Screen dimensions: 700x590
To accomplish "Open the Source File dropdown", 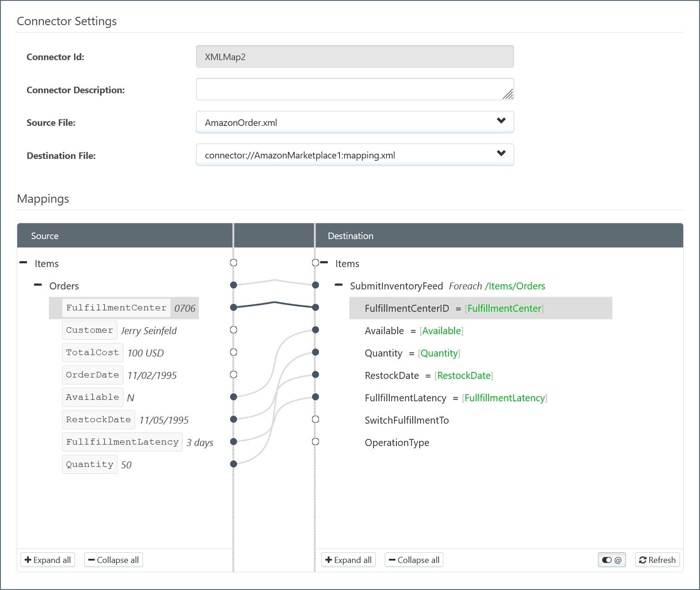I will (x=354, y=122).
